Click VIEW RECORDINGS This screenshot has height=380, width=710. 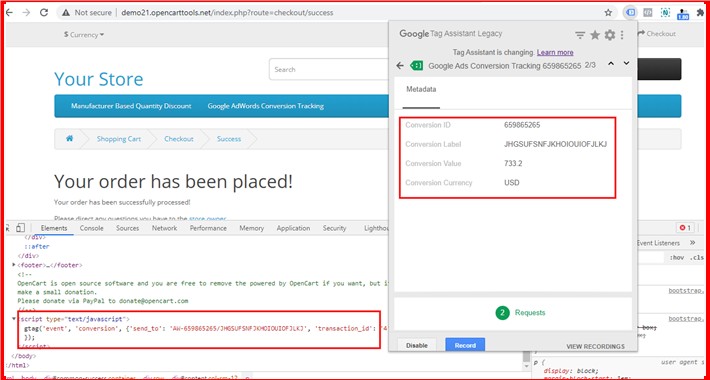[x=595, y=346]
